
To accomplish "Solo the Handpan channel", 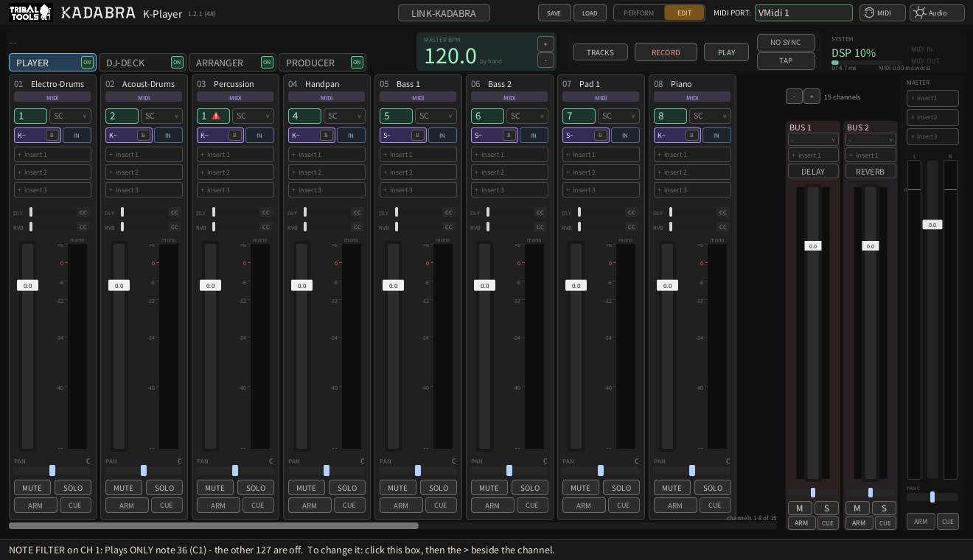I will (347, 488).
